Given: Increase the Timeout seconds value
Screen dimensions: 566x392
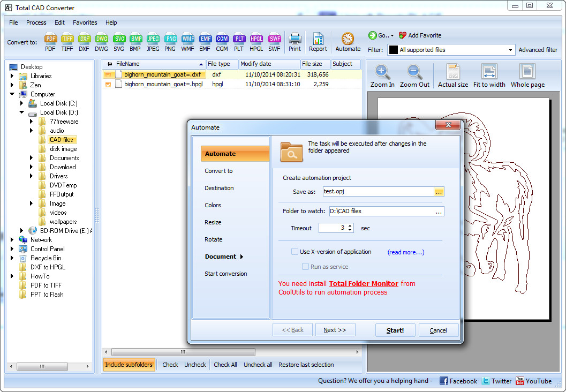Looking at the screenshot, I should [350, 226].
